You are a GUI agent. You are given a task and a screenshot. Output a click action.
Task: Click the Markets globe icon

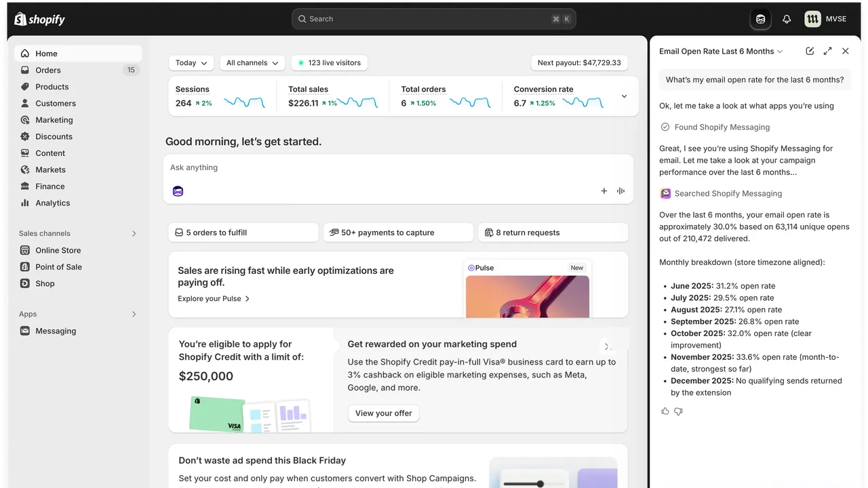25,169
